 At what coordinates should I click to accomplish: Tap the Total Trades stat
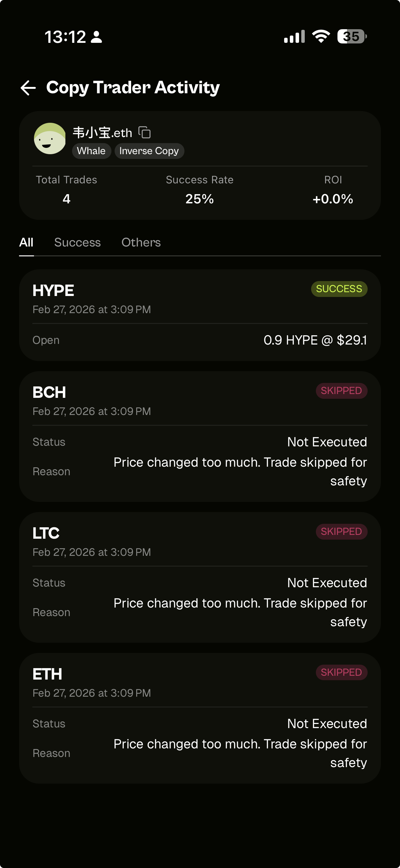[66, 189]
